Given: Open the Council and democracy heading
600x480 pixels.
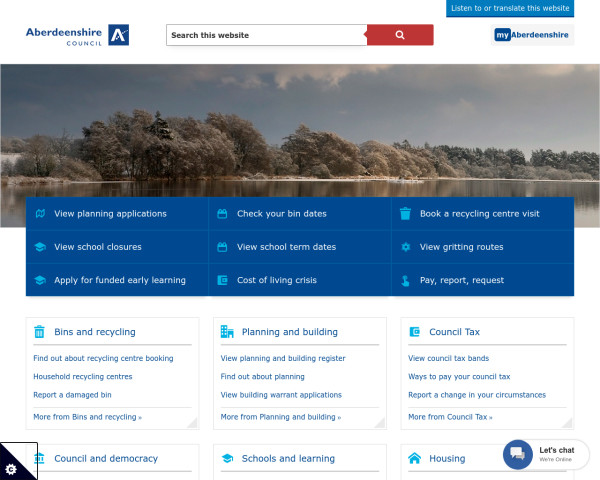Looking at the screenshot, I should [106, 459].
